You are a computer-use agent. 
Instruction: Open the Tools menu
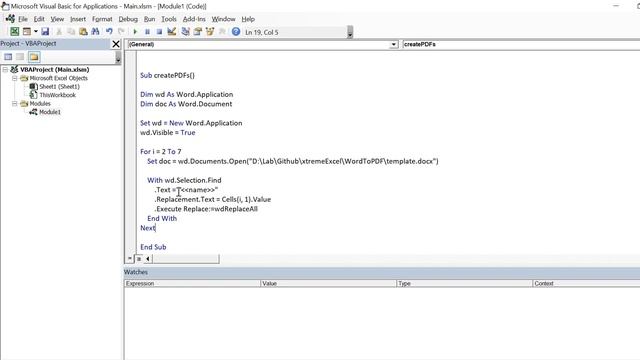[x=169, y=19]
